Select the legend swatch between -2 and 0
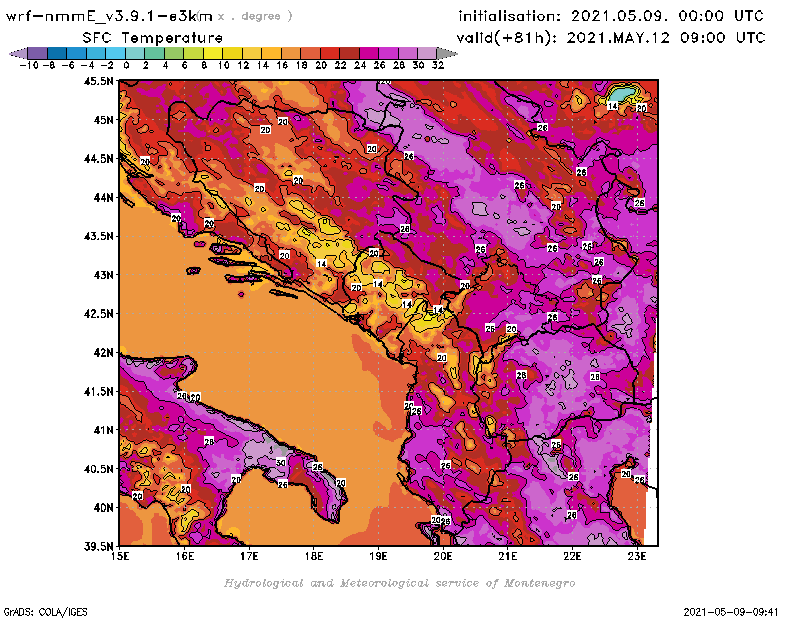The width and height of the screenshot is (800, 618). pyautogui.click(x=115, y=53)
